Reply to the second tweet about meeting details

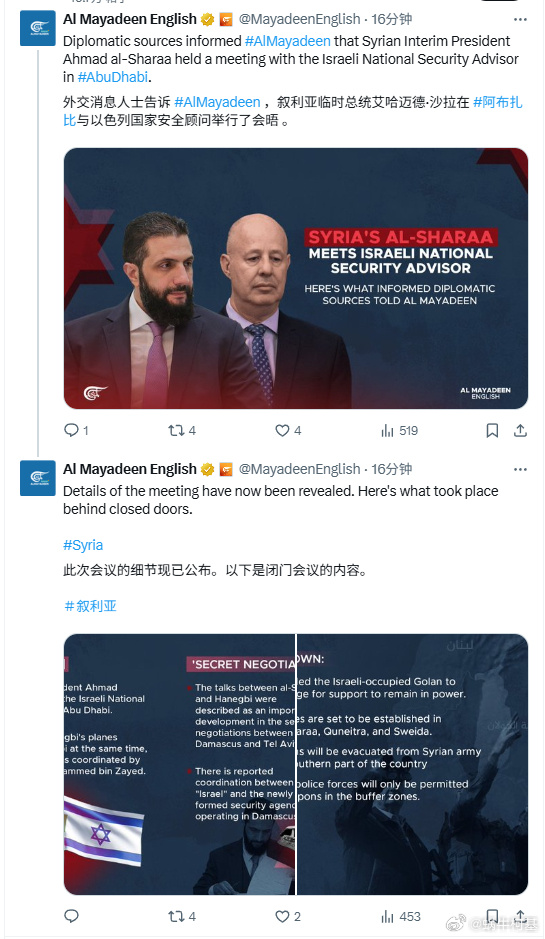point(71,916)
